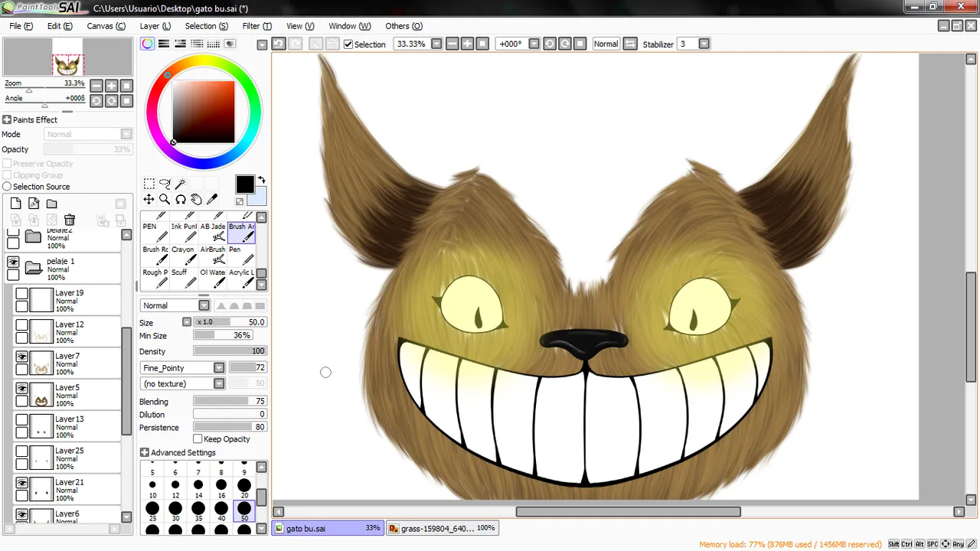Click the navigator canvas thumbnail
This screenshot has width=980, height=551.
(x=67, y=57)
